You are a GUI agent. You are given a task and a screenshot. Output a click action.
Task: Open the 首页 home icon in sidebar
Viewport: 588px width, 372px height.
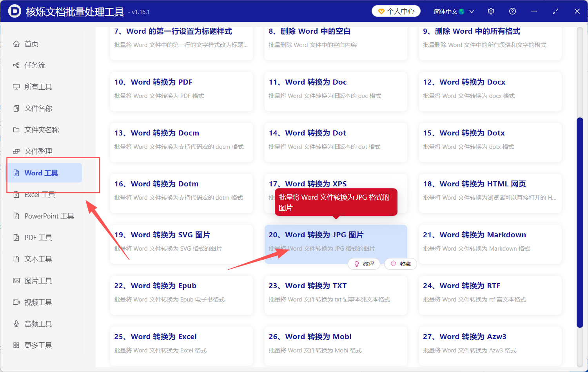pos(16,43)
